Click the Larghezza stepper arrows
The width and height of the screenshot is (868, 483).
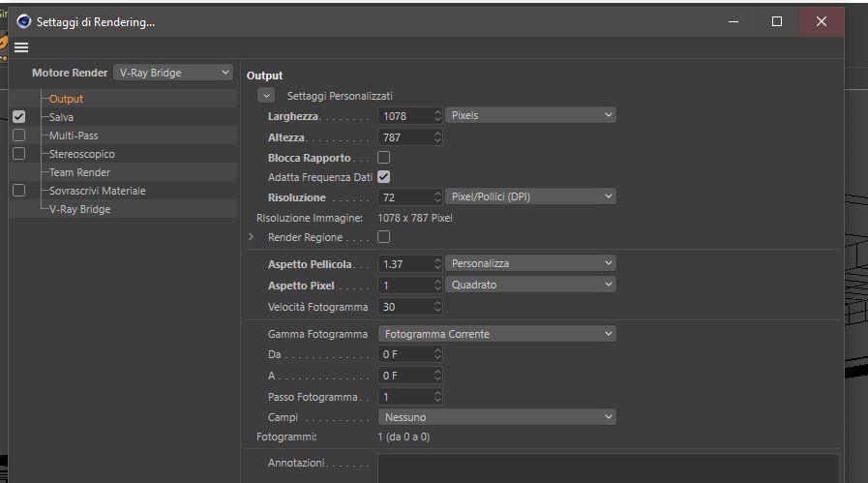tap(438, 116)
